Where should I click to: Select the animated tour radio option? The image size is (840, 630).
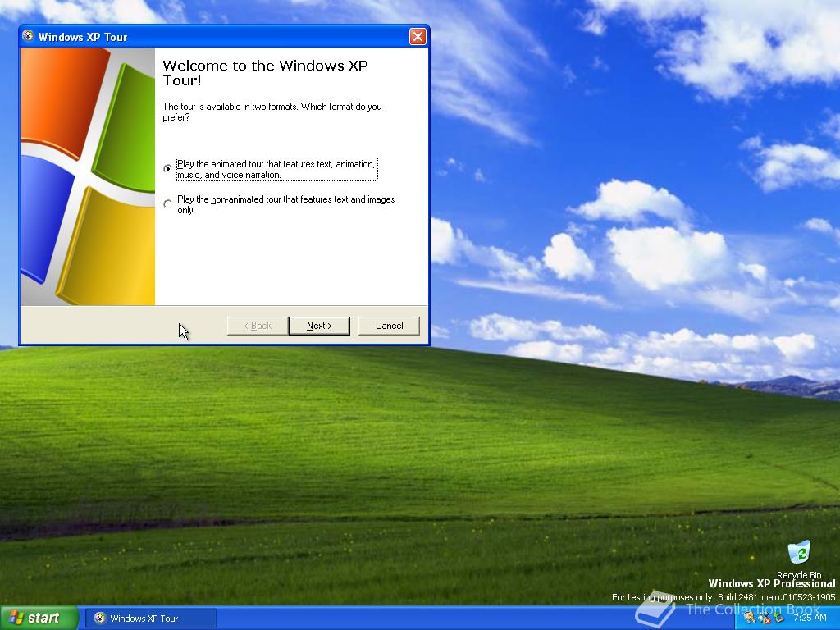[167, 168]
